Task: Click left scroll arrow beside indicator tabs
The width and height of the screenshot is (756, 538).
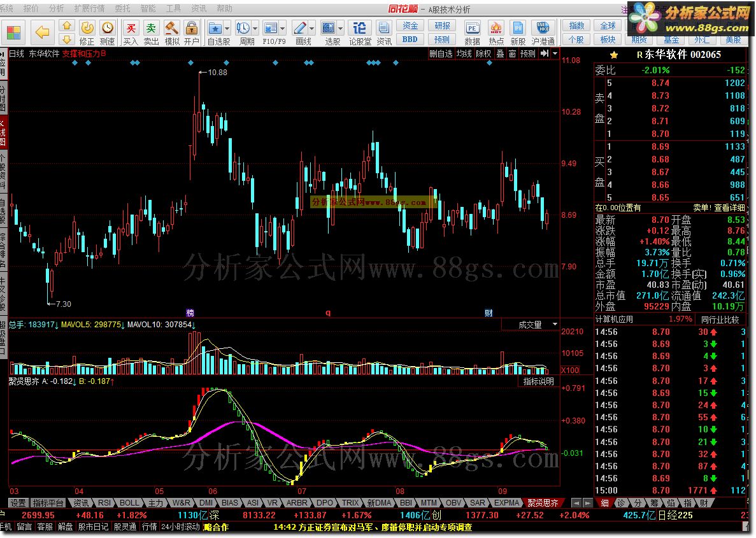Action: (x=576, y=503)
